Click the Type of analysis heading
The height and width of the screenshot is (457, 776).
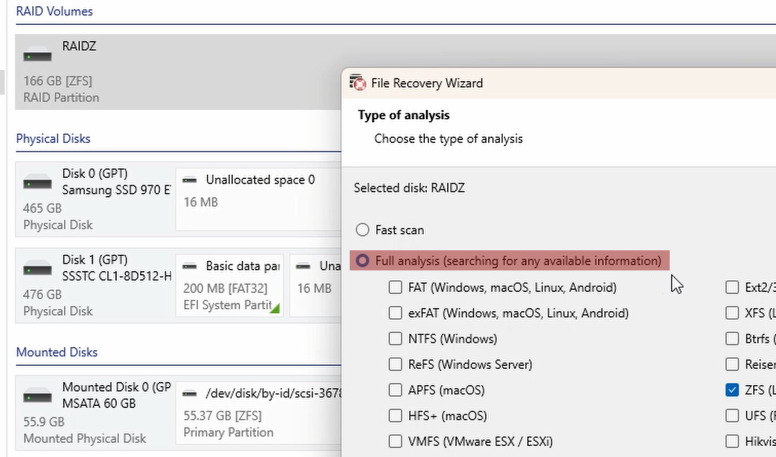tap(404, 115)
